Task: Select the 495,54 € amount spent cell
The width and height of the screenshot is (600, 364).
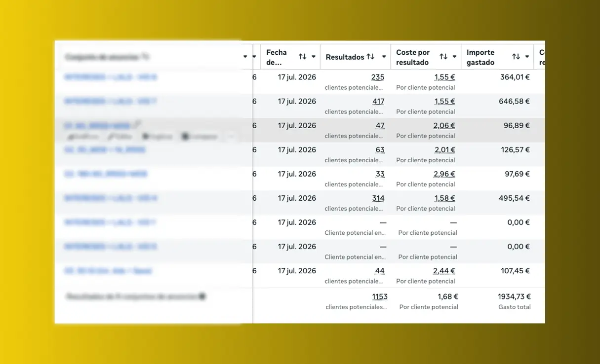Action: click(x=515, y=198)
